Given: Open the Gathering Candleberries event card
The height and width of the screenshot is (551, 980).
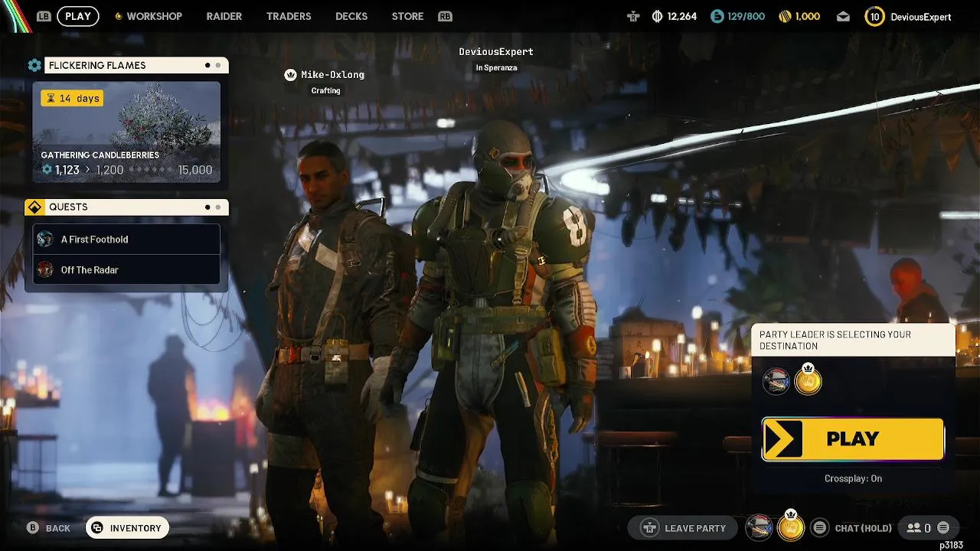Looking at the screenshot, I should pyautogui.click(x=126, y=132).
